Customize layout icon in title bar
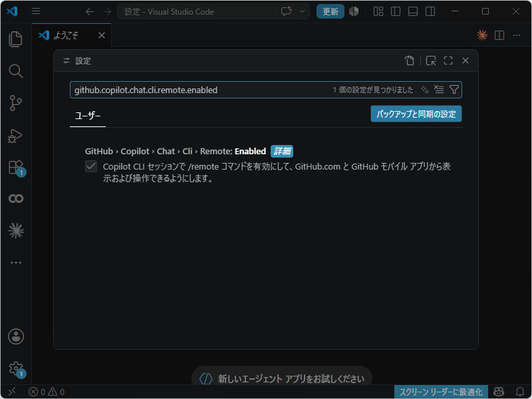Image resolution: width=532 pixels, height=399 pixels. 378,11
